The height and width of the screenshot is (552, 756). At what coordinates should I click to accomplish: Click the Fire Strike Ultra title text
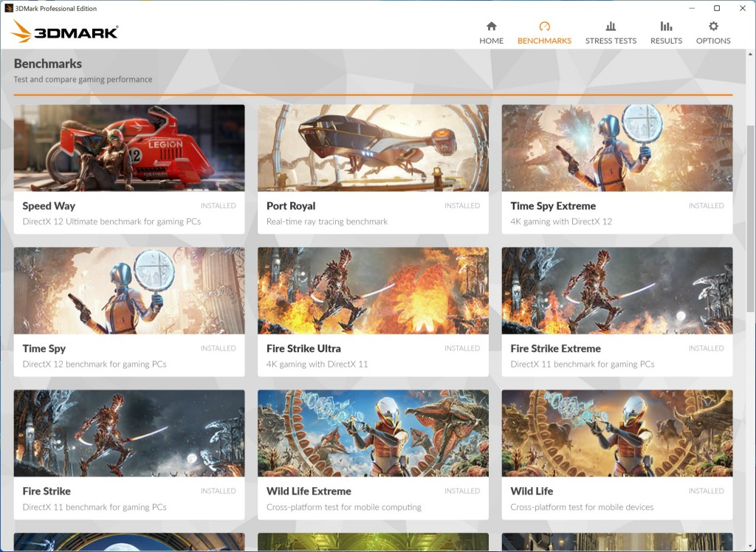(x=303, y=348)
